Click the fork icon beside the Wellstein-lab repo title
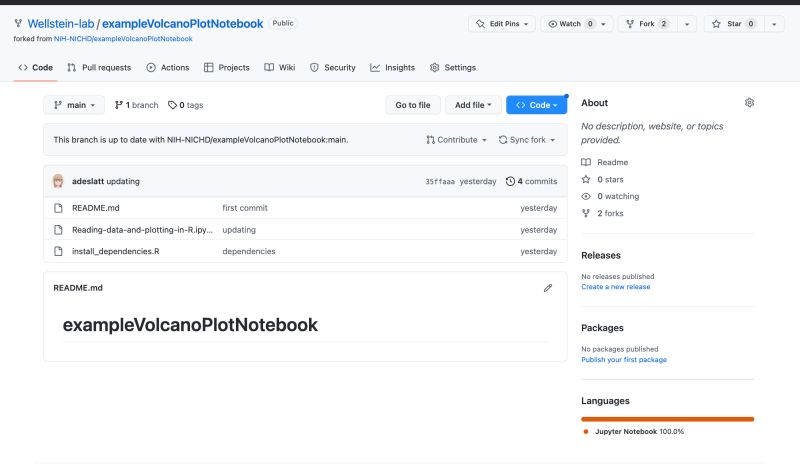This screenshot has height=469, width=800. (x=18, y=23)
